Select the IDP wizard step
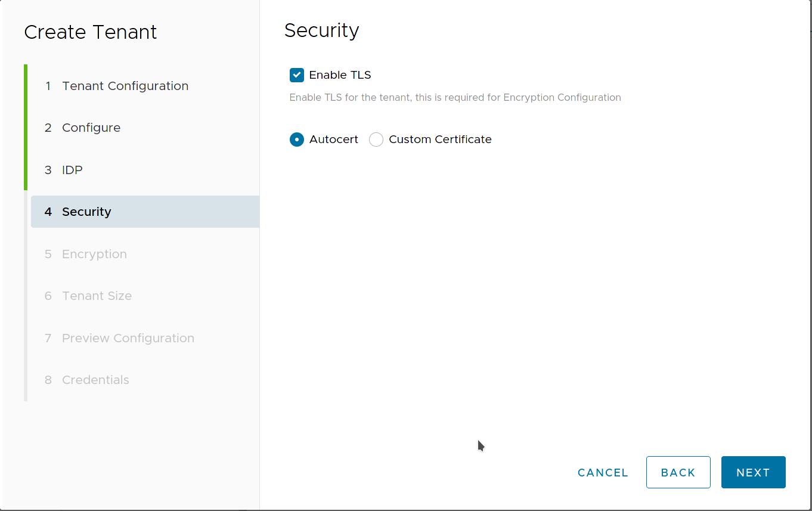 tap(72, 170)
